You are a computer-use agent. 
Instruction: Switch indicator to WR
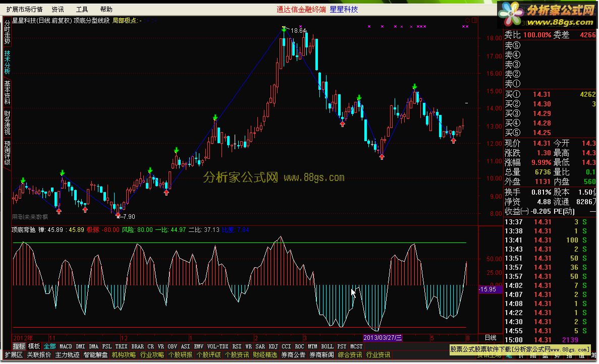coord(248,346)
